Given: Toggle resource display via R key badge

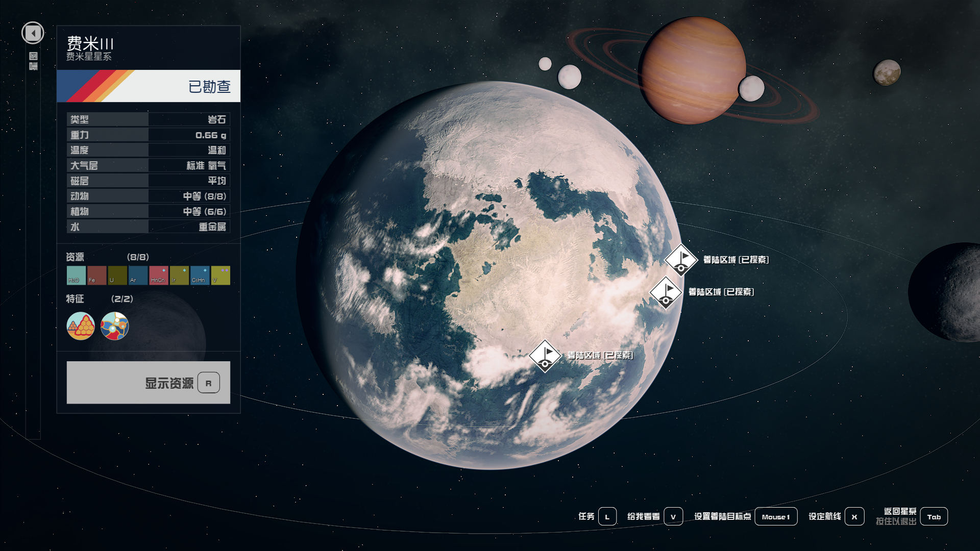Looking at the screenshot, I should (x=209, y=383).
